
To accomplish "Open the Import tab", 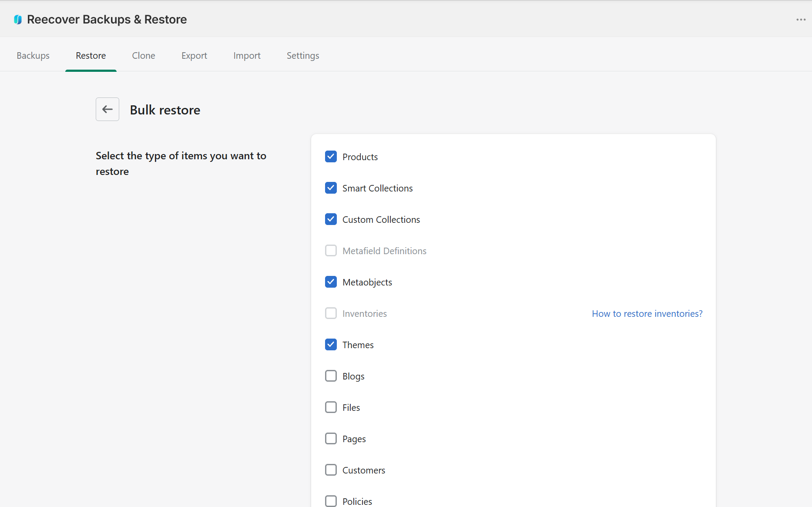I will pos(247,56).
